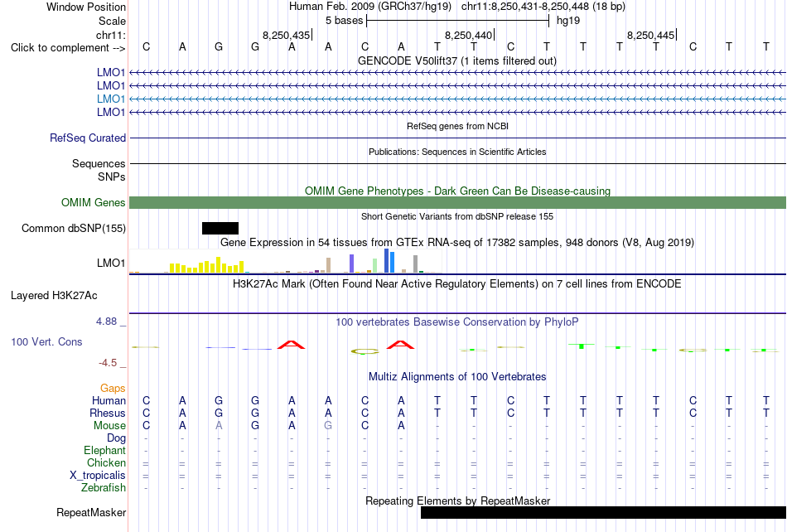Image resolution: width=787 pixels, height=532 pixels.
Task: Select the Human species label
Action: click(109, 400)
